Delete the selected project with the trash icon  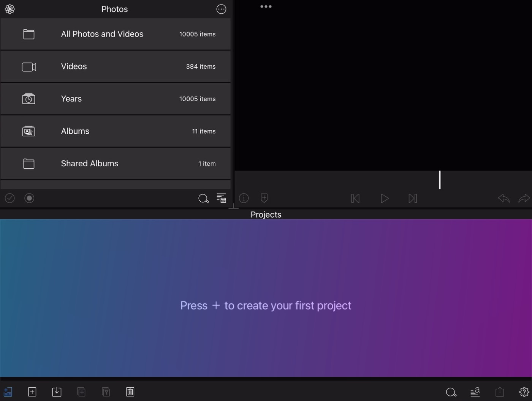coord(130,392)
